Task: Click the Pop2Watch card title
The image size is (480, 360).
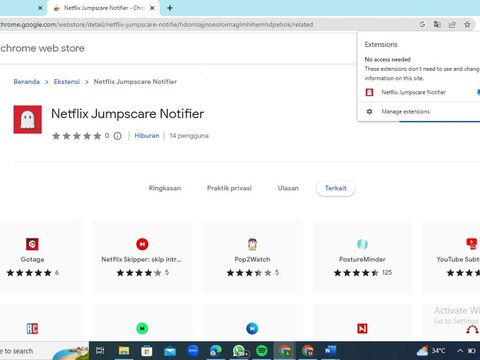Action: click(x=252, y=259)
